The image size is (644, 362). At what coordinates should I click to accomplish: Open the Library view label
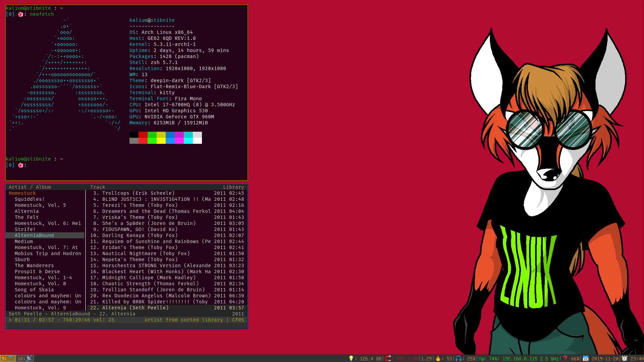233,187
